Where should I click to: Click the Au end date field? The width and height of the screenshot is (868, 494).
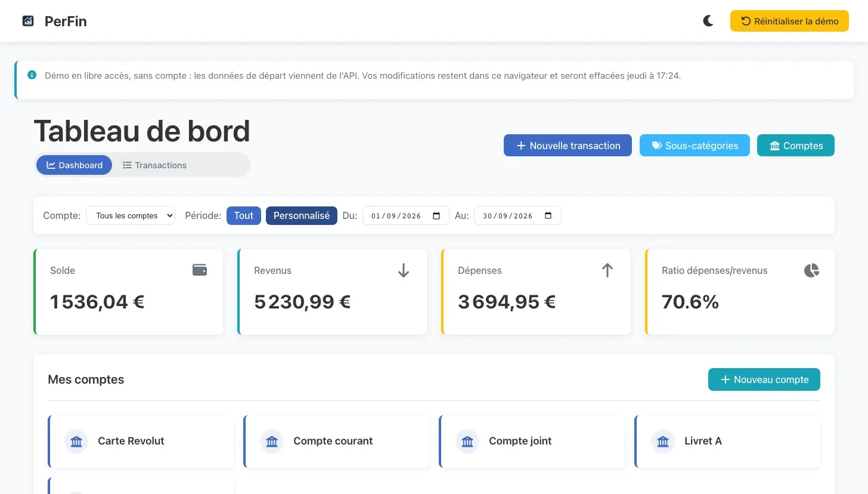coord(517,215)
